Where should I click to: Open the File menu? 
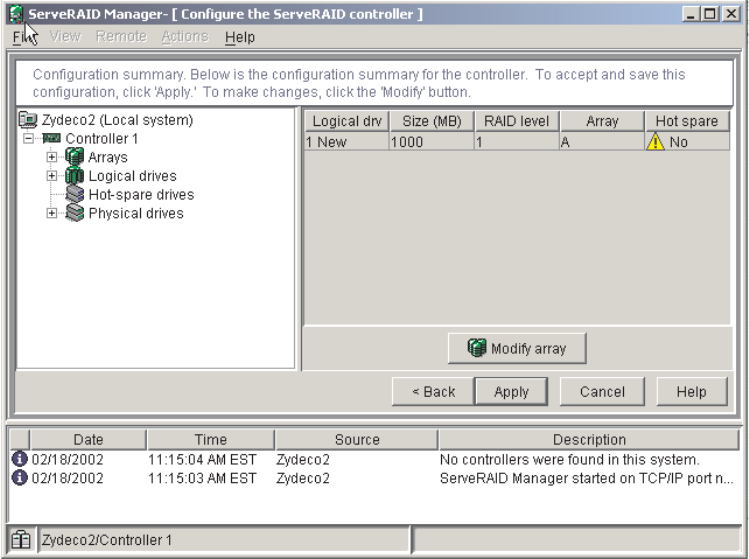pyautogui.click(x=24, y=37)
